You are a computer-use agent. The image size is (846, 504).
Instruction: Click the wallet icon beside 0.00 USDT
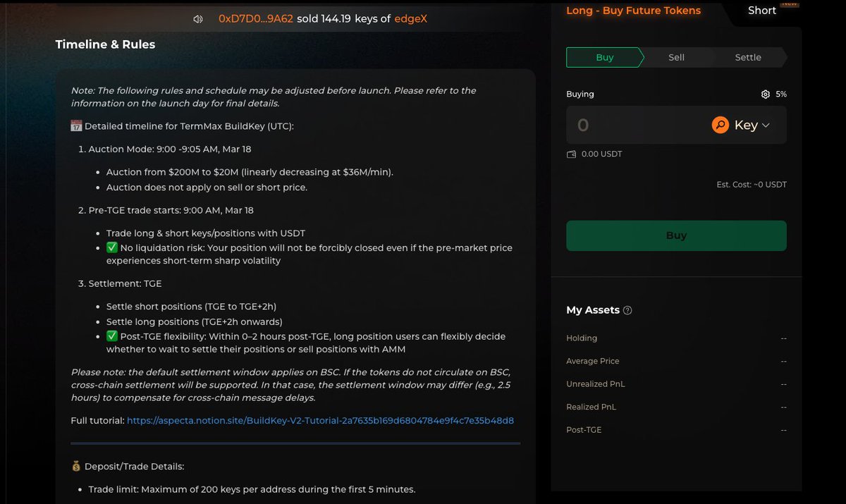[x=571, y=154]
